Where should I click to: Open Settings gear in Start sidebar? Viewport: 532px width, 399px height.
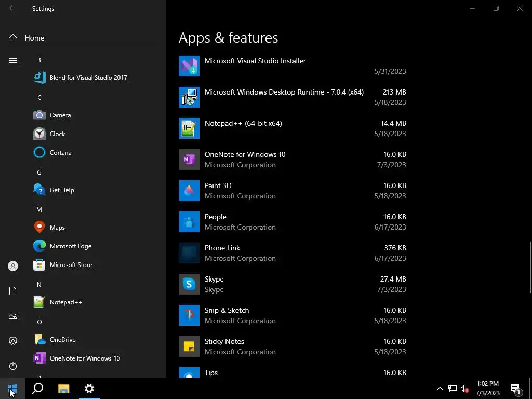[x=13, y=341]
